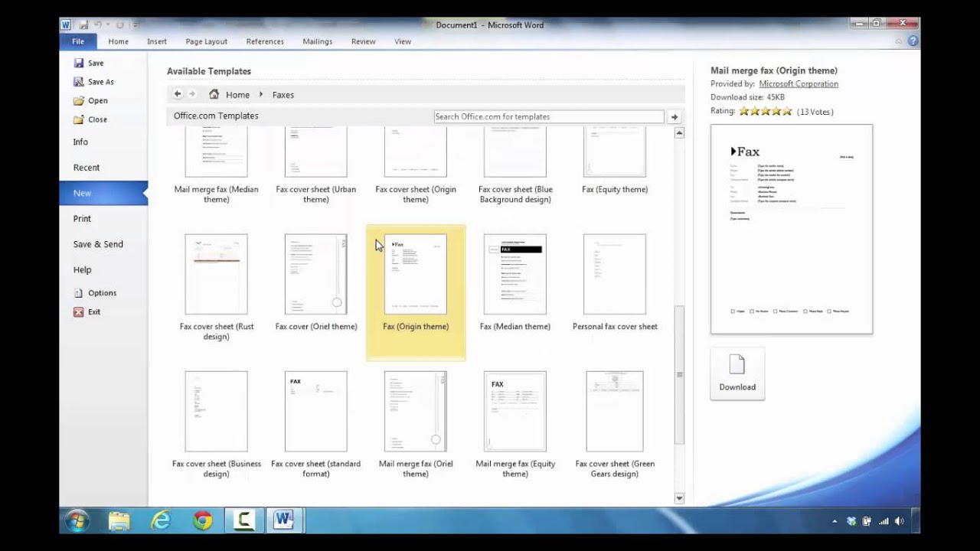Select Mail merge fax (Equity theme) template
This screenshot has height=551, width=980.
pos(515,425)
